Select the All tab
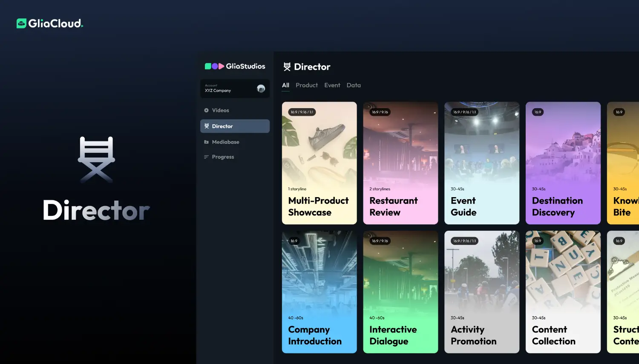The width and height of the screenshot is (639, 364). coord(285,85)
